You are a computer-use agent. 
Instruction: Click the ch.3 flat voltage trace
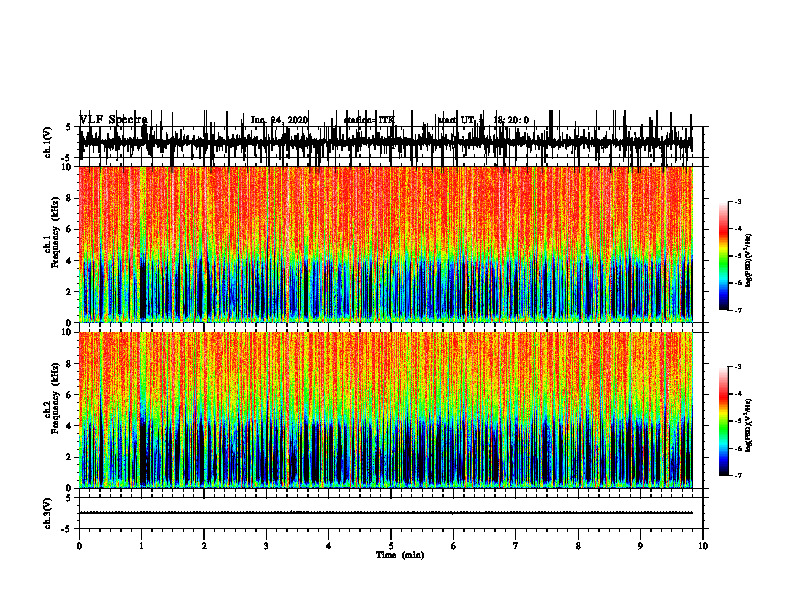(386, 513)
